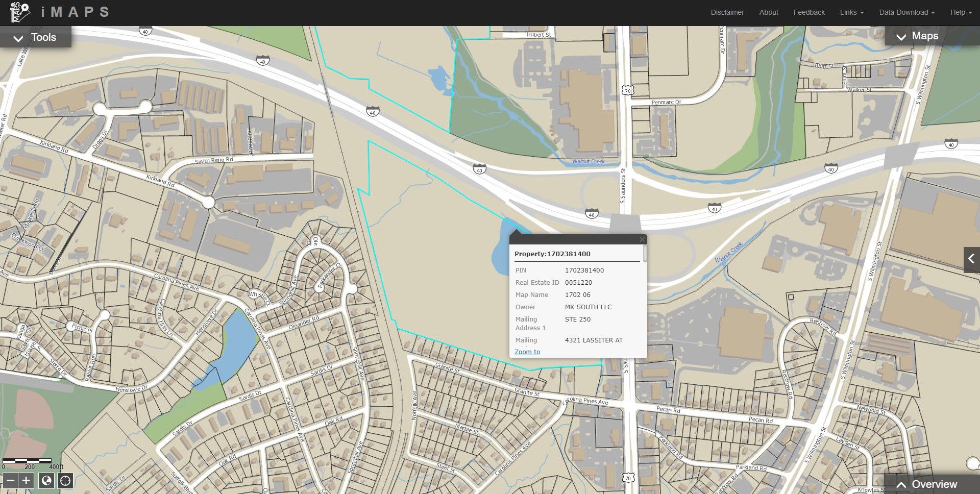Screen dimensions: 980x494
Task: Click the Walker St street label
Action: click(x=860, y=90)
